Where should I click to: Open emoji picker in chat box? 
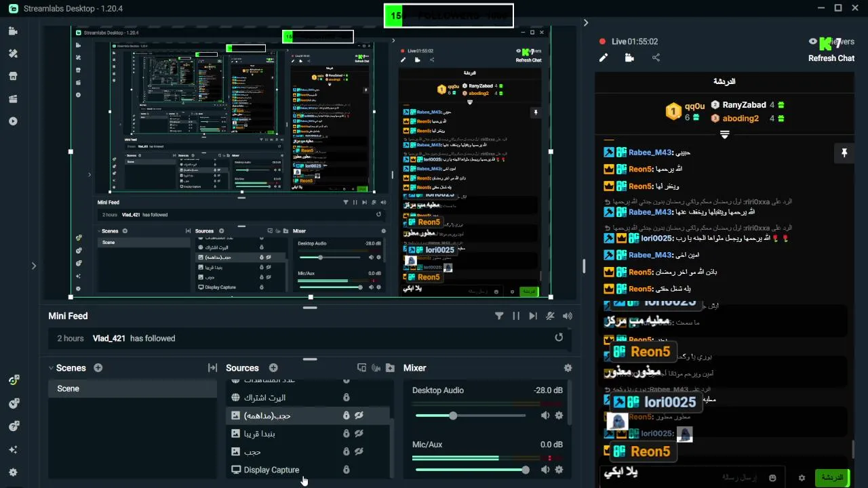(772, 478)
